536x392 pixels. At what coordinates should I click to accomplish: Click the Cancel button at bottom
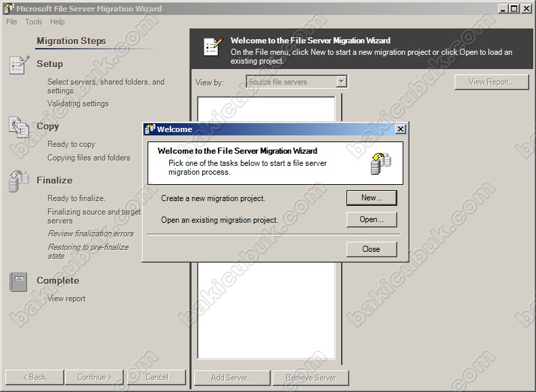(157, 377)
